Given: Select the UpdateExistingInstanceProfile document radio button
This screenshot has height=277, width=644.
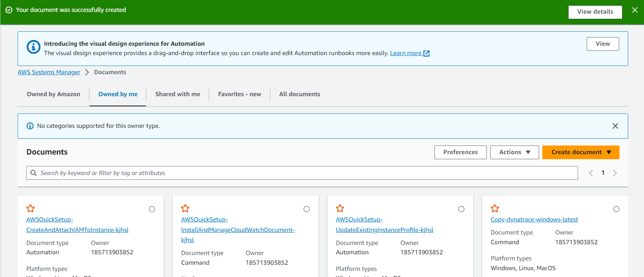Looking at the screenshot, I should tap(461, 209).
